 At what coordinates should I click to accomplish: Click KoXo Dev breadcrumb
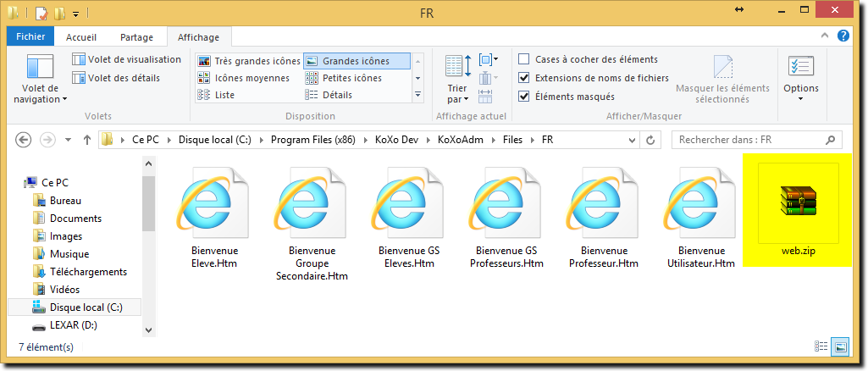tap(395, 140)
